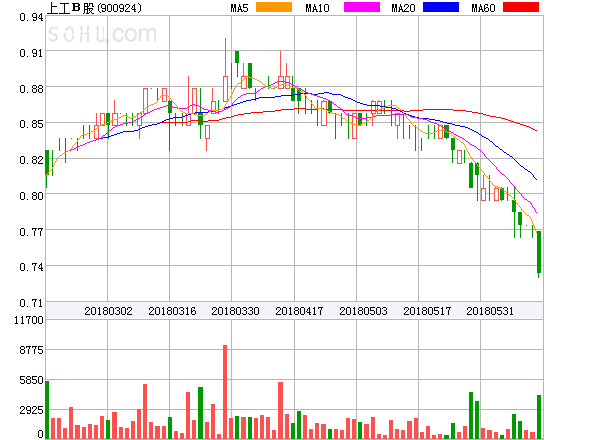Click the 0.94 price axis label
The width and height of the screenshot is (600, 440).
pyautogui.click(x=31, y=17)
